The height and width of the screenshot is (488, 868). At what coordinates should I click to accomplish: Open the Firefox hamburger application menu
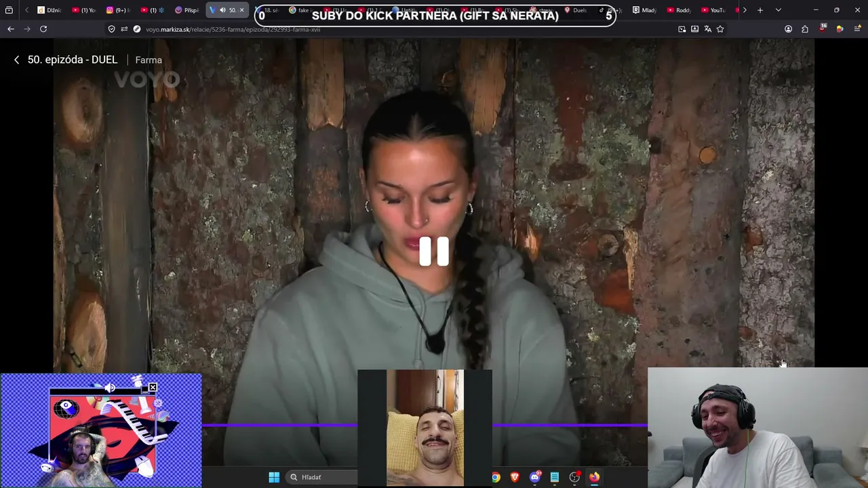coord(858,29)
